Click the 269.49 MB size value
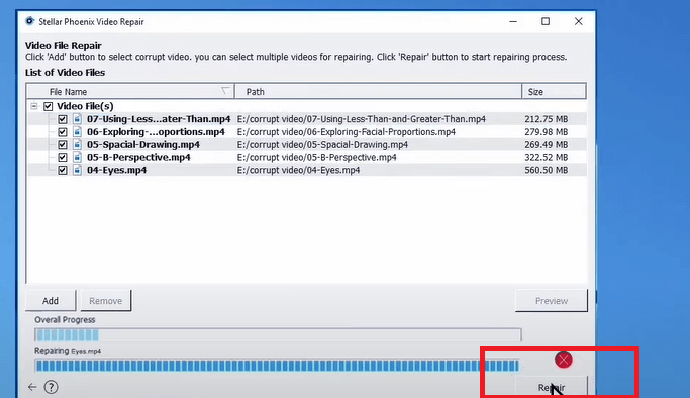 [x=546, y=144]
